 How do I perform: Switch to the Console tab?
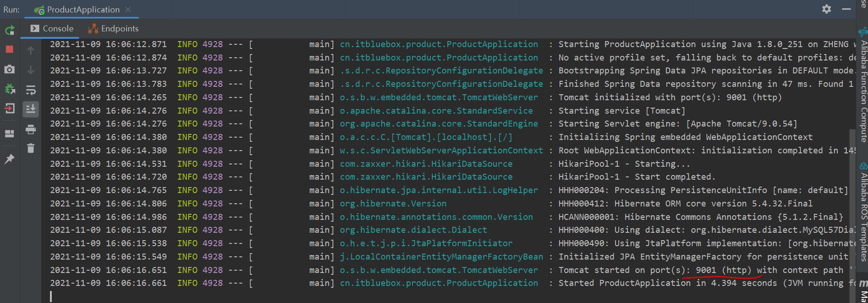[x=52, y=29]
